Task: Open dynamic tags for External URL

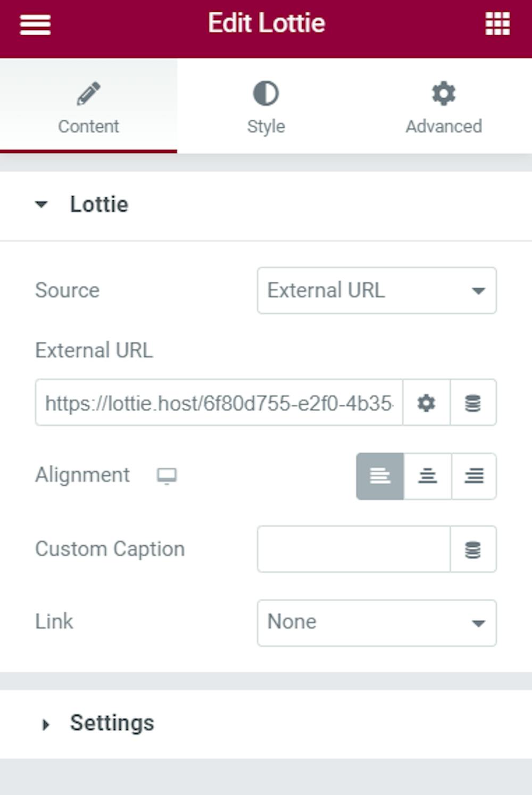Action: (473, 403)
